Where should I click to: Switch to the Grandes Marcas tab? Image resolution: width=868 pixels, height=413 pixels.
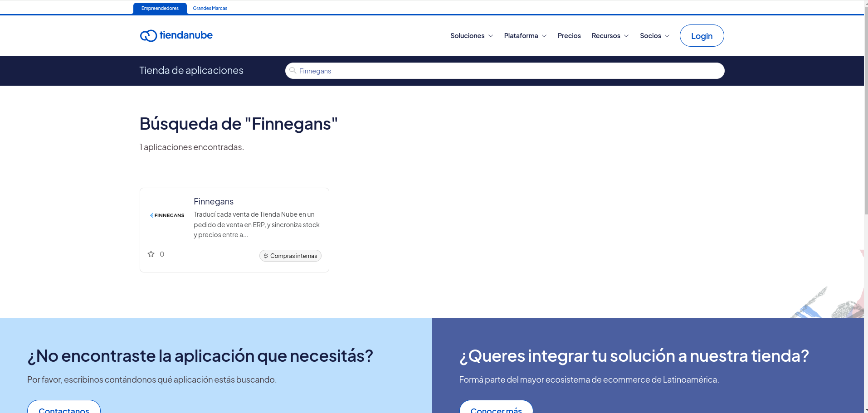coord(210,8)
